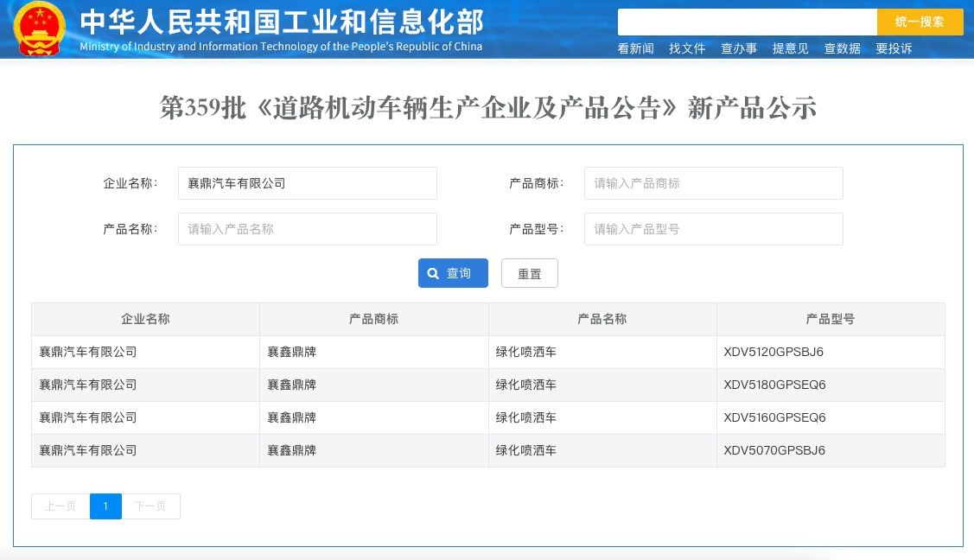Click the 产品商标 field label
The image size is (974, 560).
537,183
